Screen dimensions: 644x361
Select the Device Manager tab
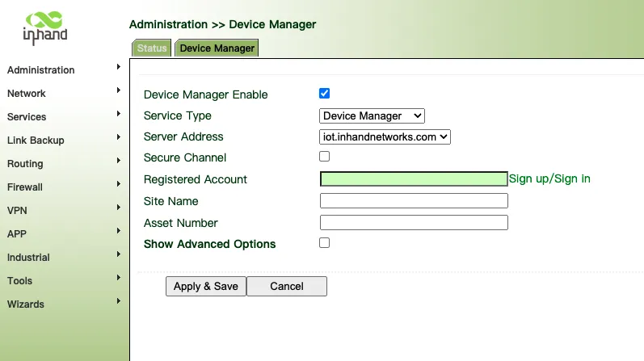[217, 48]
